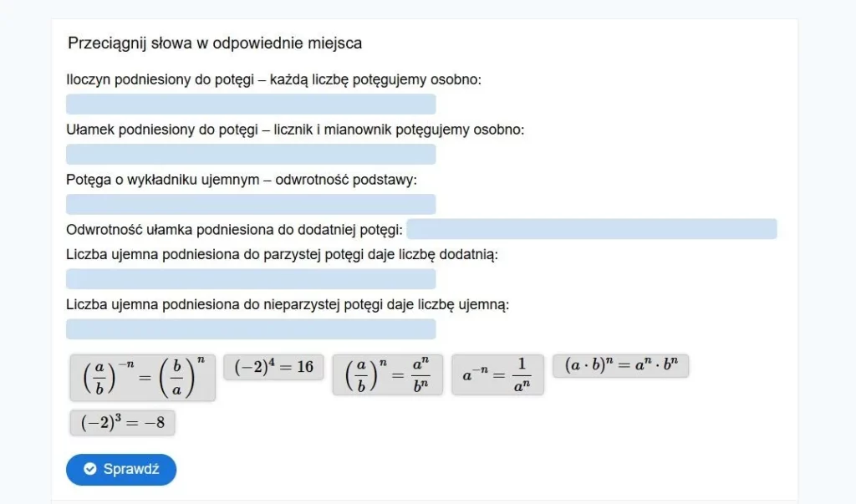Click the blank field under 'Iloczyn podniesiony do potęgi'
This screenshot has height=504, width=856.
click(251, 104)
